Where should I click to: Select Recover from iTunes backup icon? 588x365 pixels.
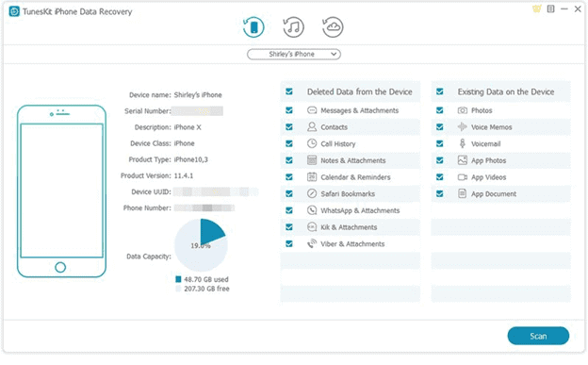coord(293,27)
